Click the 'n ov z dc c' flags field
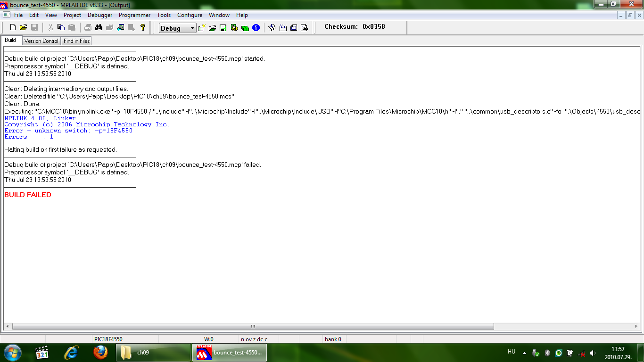This screenshot has width=644, height=362. coord(254,339)
